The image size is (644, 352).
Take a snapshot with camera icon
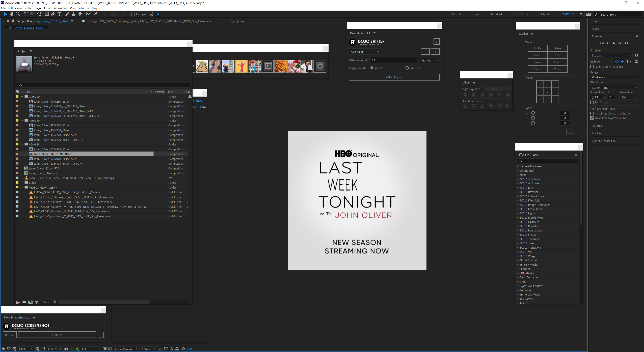66,349
